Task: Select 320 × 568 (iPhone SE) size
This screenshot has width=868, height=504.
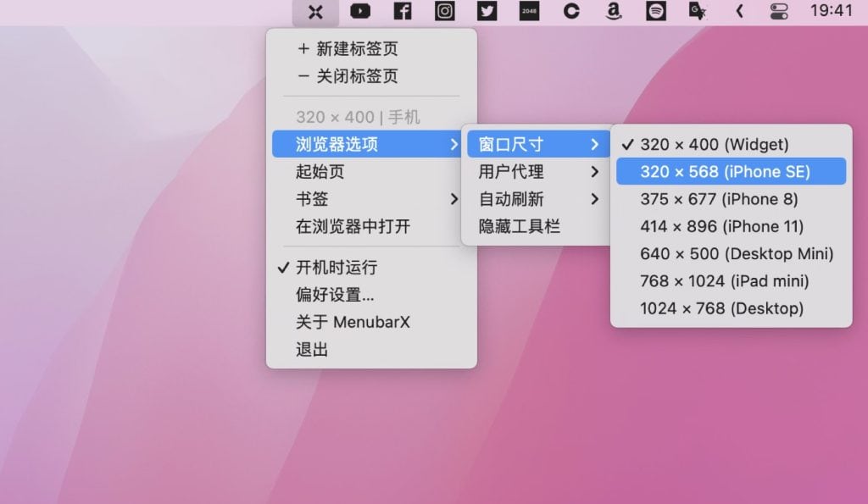Action: point(732,171)
